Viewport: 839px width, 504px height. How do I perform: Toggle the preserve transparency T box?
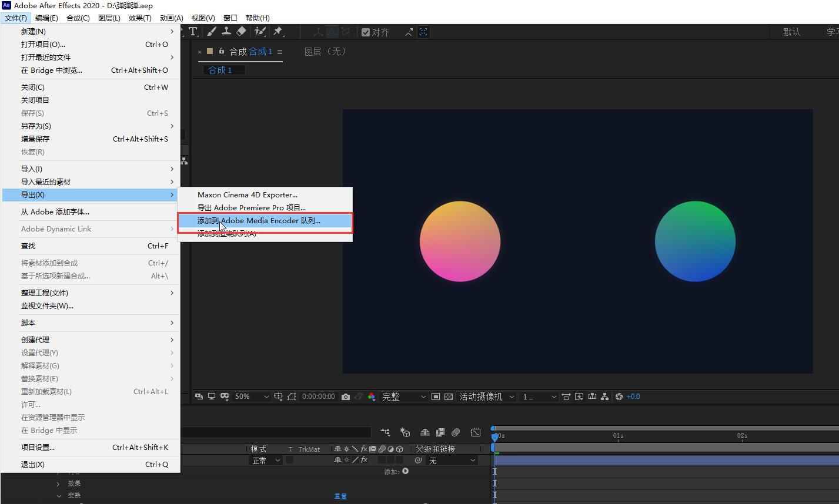[x=289, y=460]
